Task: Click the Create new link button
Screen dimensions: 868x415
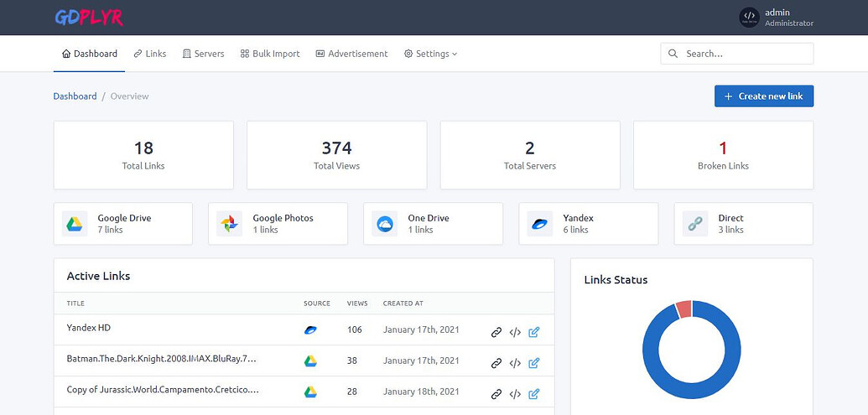Action: pyautogui.click(x=764, y=96)
